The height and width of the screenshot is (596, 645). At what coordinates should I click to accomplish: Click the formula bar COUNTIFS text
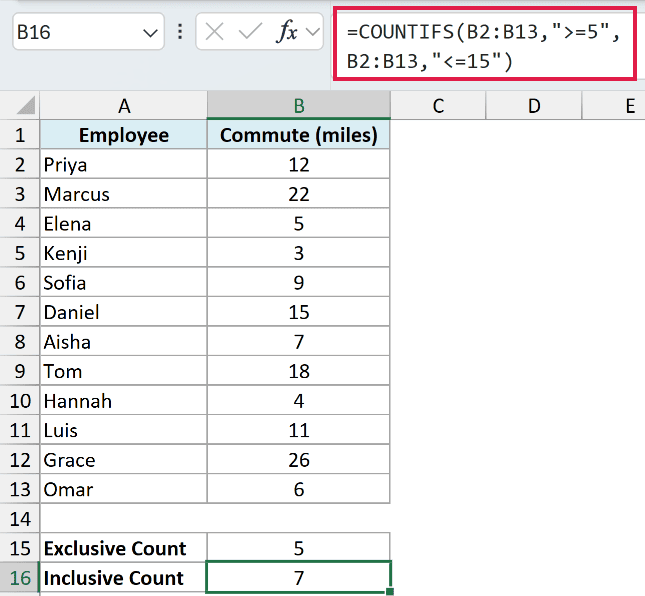tap(484, 44)
